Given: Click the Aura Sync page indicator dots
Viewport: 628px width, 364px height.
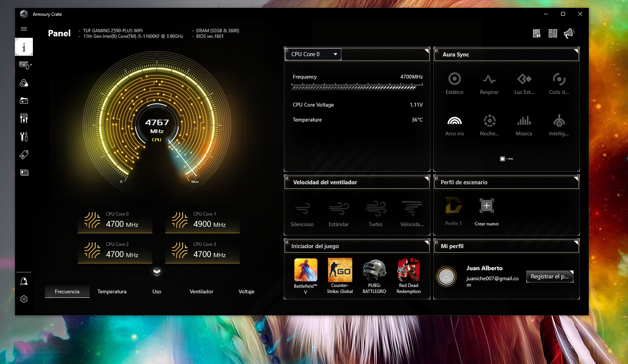Looking at the screenshot, I should 506,159.
